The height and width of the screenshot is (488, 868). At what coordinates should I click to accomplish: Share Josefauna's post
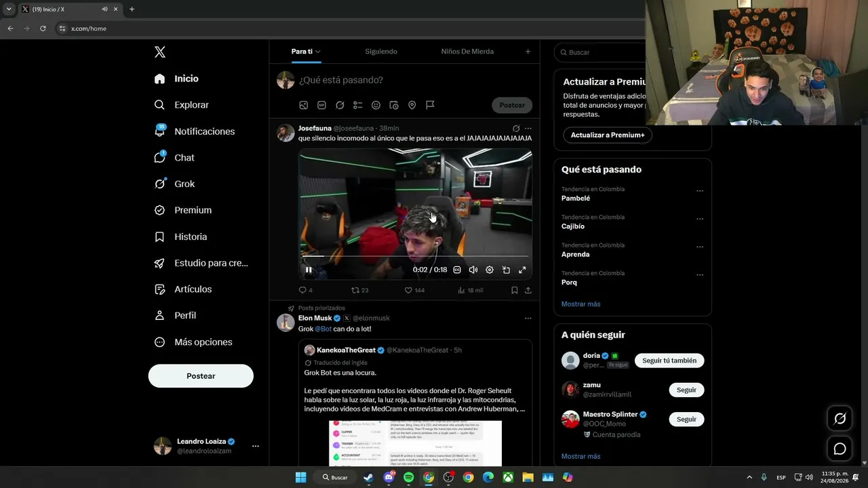(528, 290)
